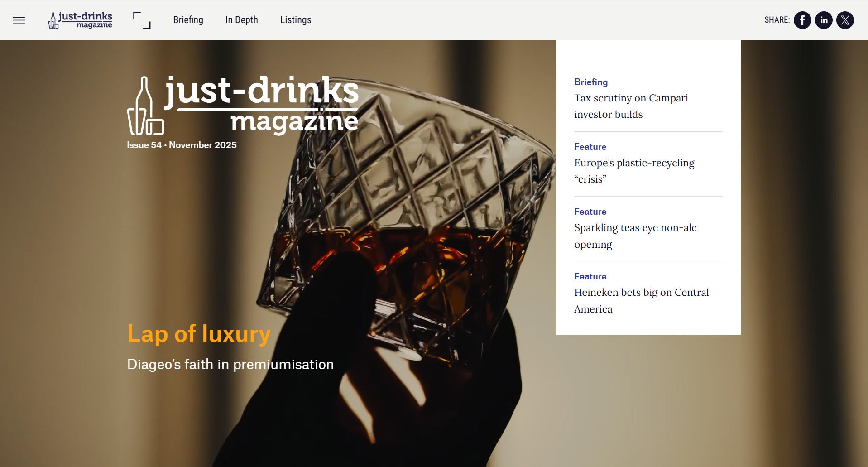Select Diageo's faith in premiumisation subtitle

[230, 364]
